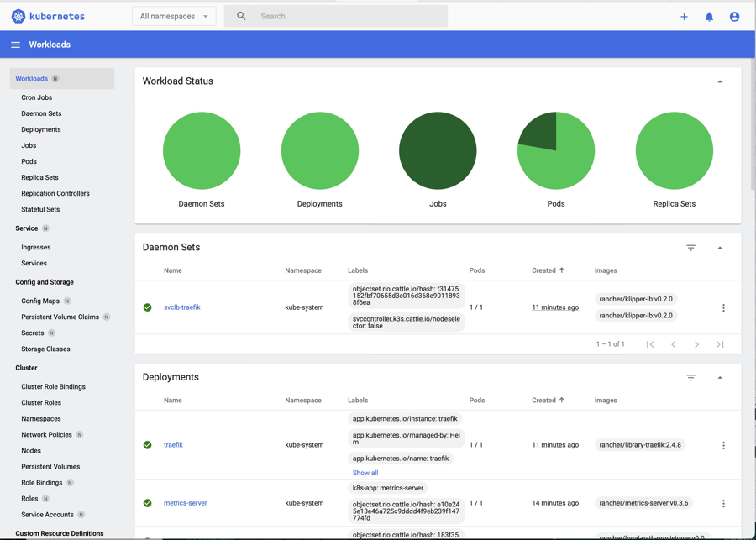Sort Daemon Sets by Created column
The height and width of the screenshot is (540, 756).
coord(548,270)
